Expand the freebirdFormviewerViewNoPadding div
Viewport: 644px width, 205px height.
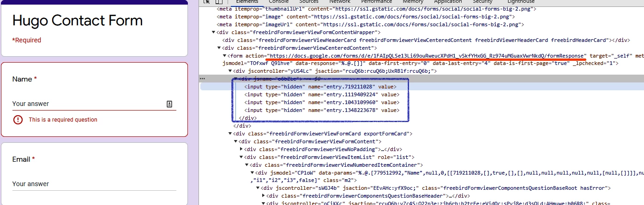click(x=241, y=149)
